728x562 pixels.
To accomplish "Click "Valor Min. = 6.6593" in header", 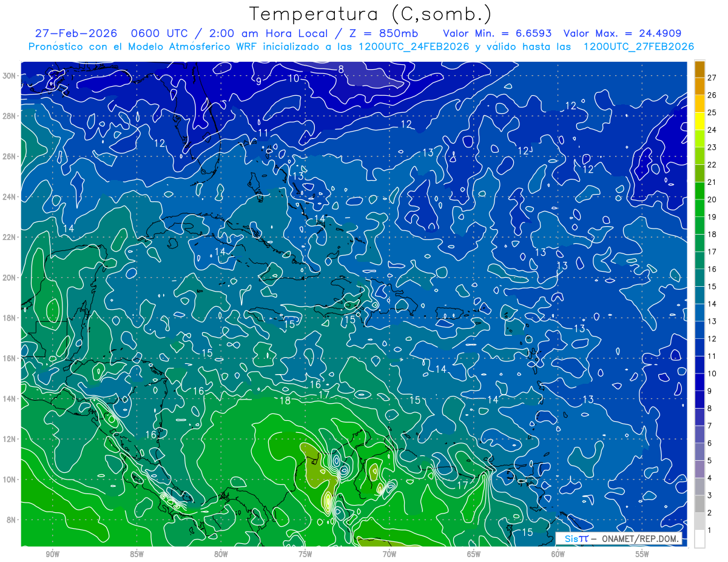I will click(497, 33).
